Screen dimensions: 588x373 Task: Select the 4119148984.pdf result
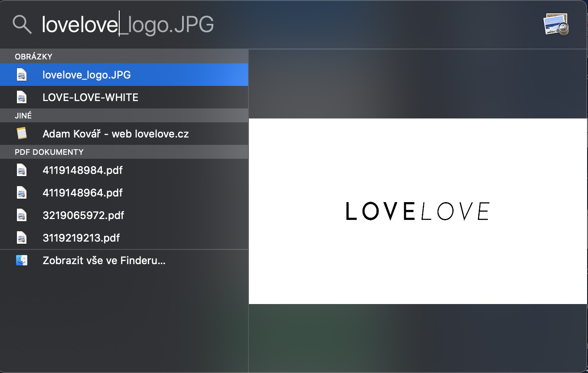coord(124,170)
